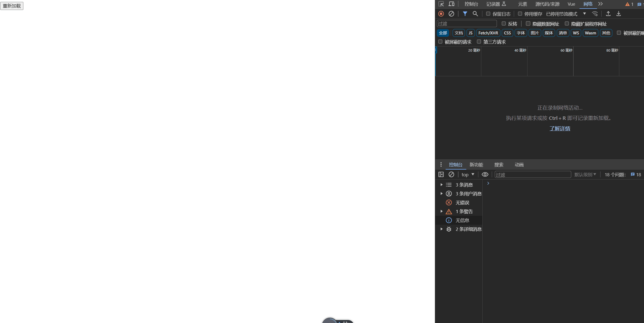
Task: Clear the network request log
Action: (x=451, y=14)
